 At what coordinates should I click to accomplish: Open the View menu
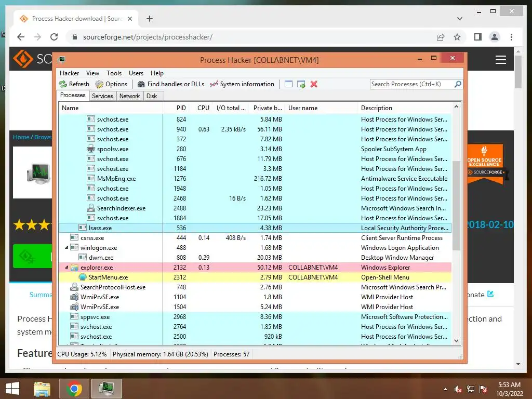[x=92, y=73]
